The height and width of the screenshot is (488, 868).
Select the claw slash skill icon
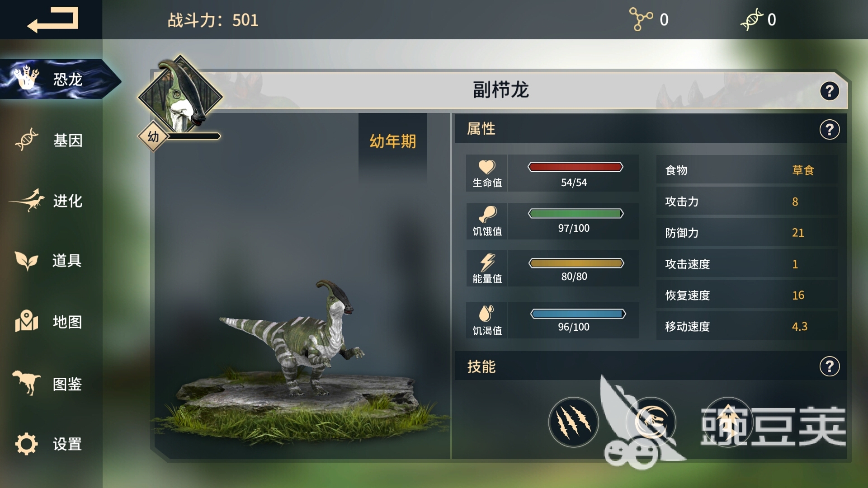click(573, 422)
